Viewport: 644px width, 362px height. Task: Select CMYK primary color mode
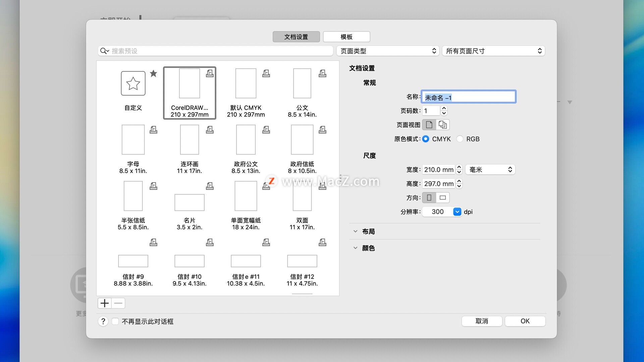[426, 139]
